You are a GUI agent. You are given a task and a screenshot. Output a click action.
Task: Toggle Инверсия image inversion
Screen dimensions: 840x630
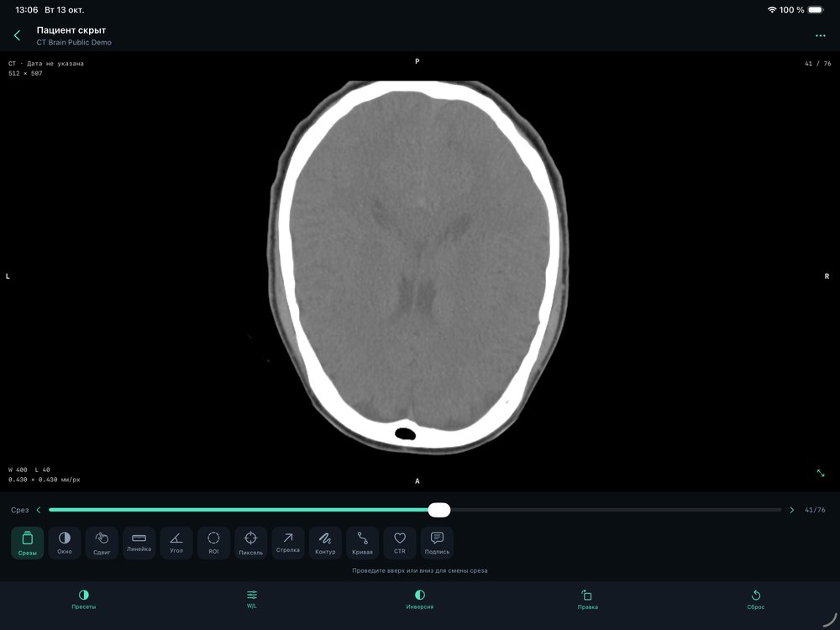419,600
